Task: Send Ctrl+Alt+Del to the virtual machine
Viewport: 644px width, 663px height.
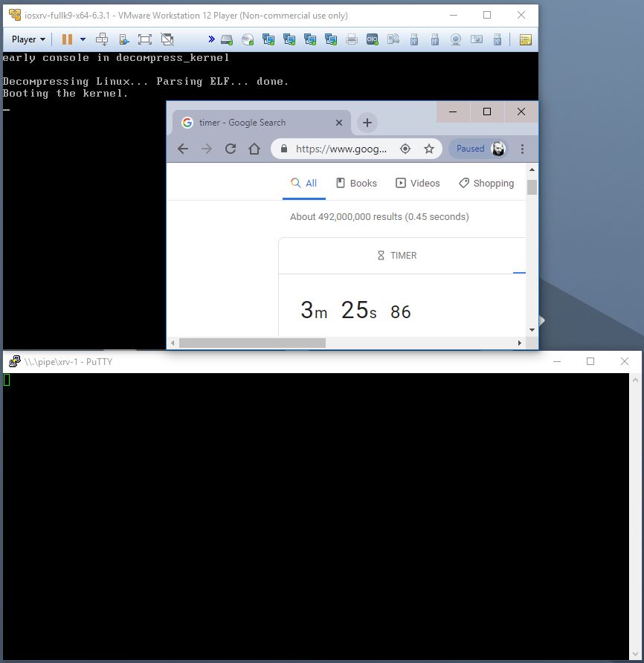Action: click(x=102, y=39)
